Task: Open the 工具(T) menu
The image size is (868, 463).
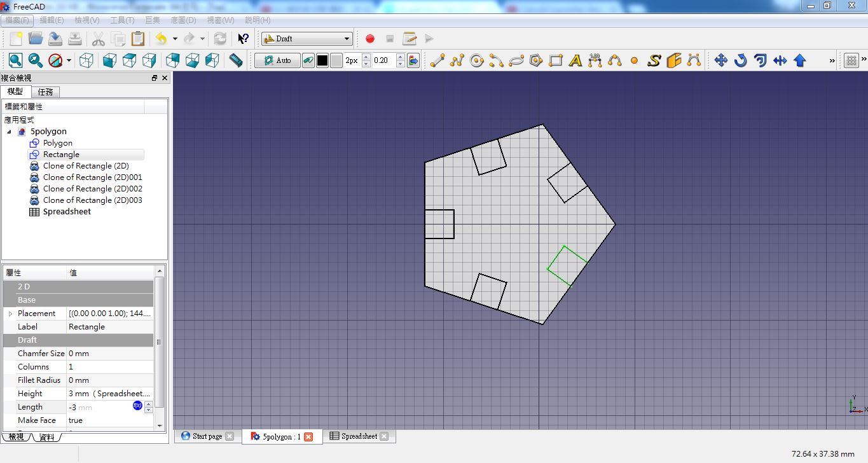Action: point(122,20)
